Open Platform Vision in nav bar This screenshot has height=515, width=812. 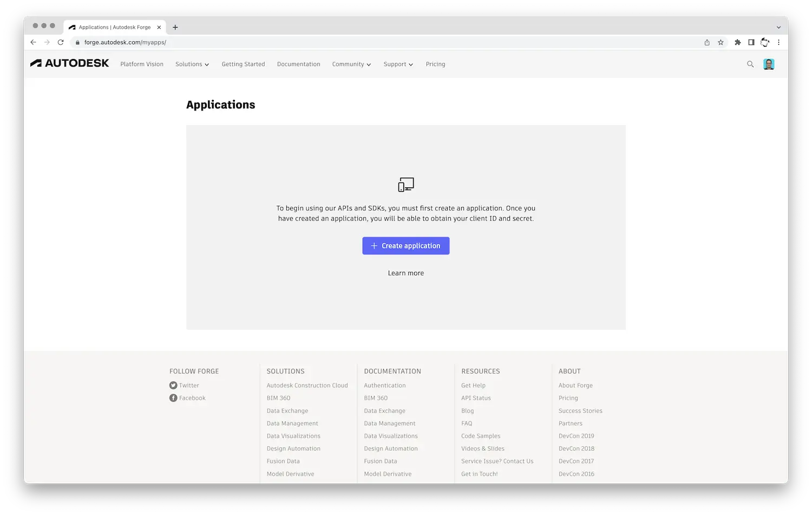tap(142, 64)
